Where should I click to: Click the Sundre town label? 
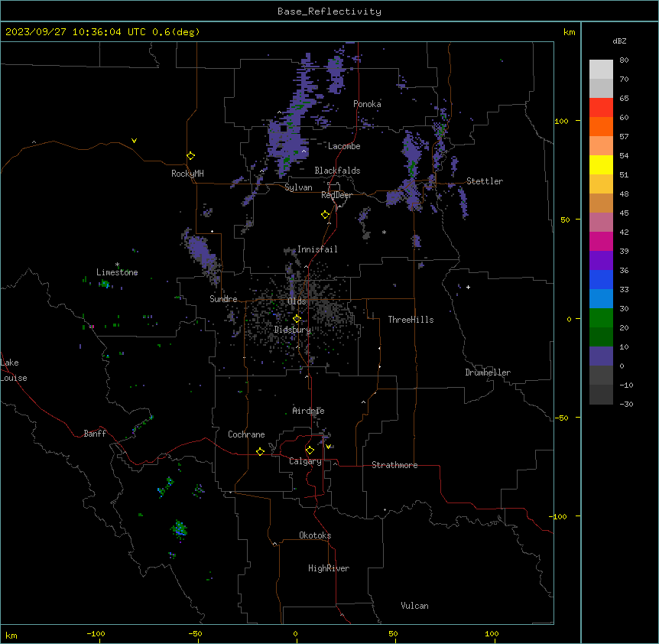pos(223,299)
